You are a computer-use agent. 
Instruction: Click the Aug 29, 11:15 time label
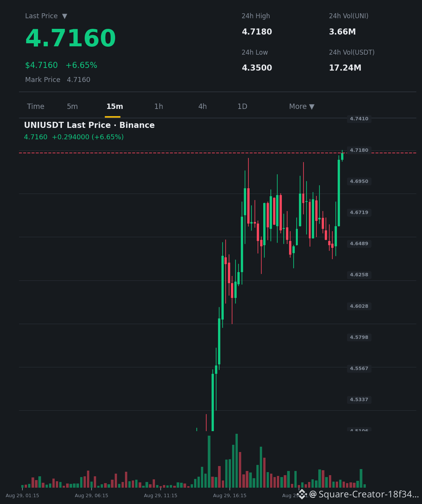[161, 496]
